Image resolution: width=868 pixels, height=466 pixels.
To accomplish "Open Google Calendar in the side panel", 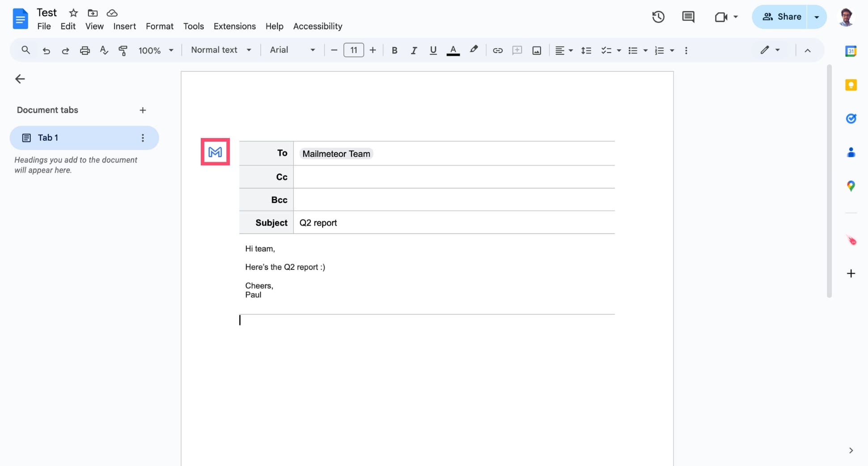I will pos(851,51).
